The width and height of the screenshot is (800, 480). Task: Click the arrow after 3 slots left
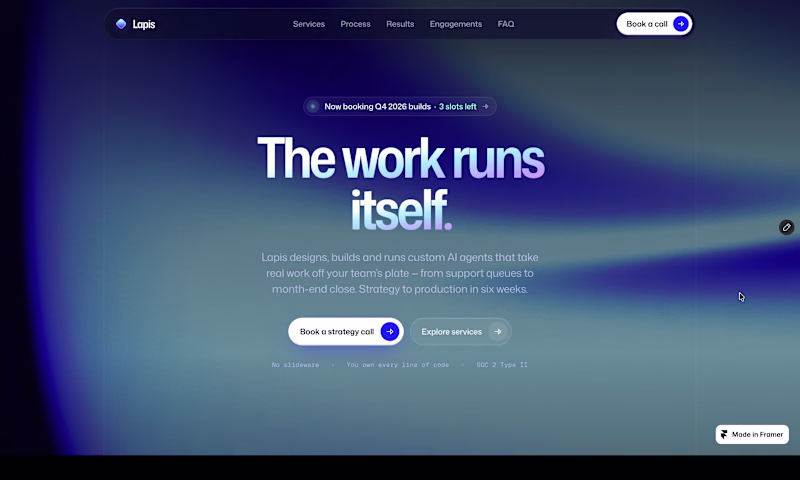(x=485, y=107)
